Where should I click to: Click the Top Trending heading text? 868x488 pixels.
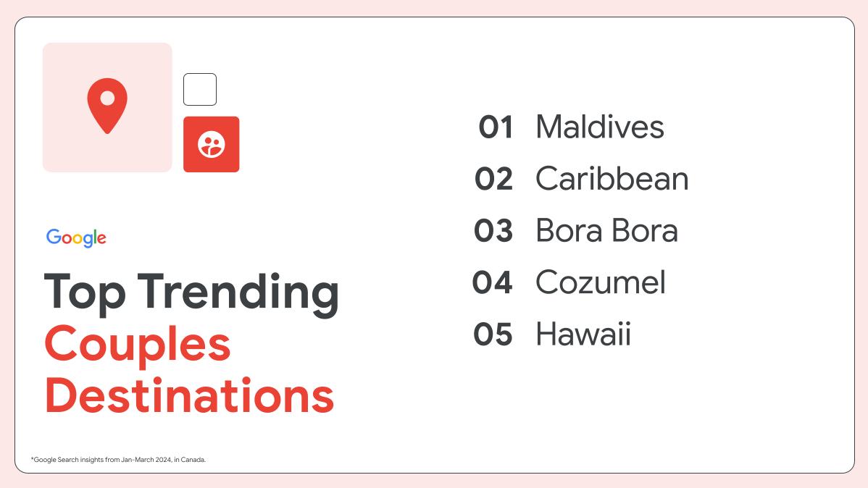point(191,291)
